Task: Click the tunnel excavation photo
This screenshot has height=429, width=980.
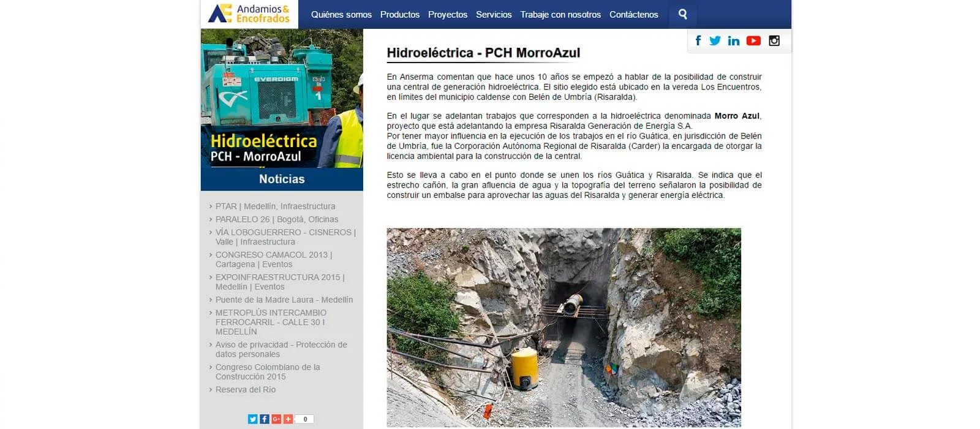Action: pos(563,327)
